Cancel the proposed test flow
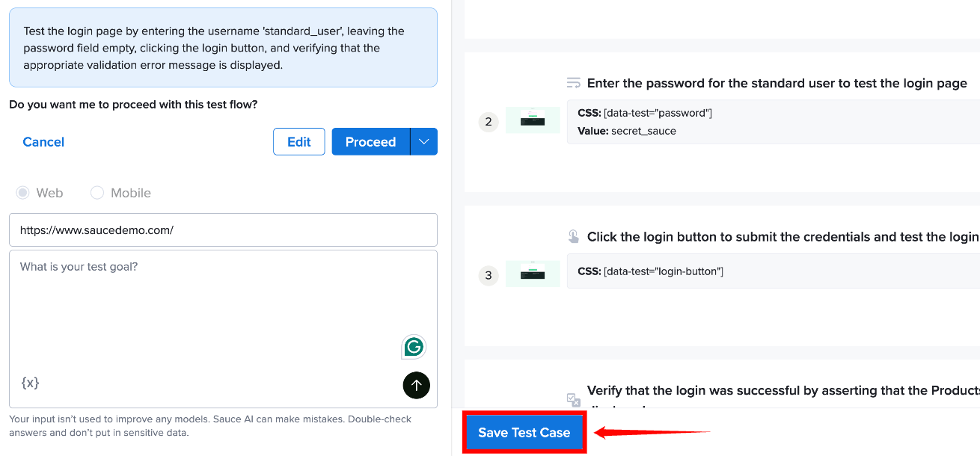This screenshot has height=456, width=980. tap(43, 142)
